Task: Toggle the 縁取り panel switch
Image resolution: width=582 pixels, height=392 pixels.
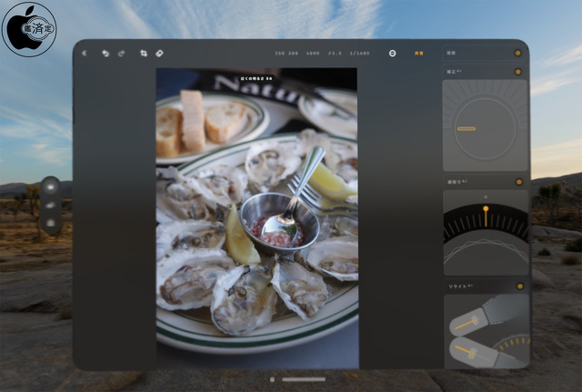Action: pyautogui.click(x=519, y=182)
